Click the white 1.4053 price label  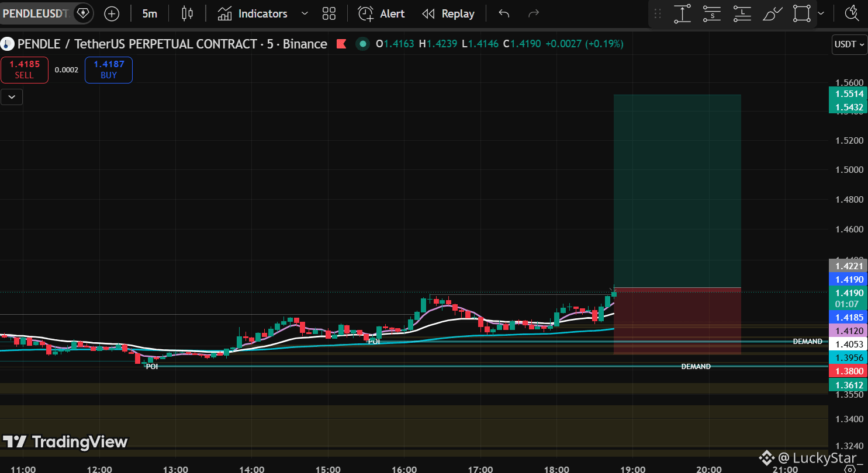[849, 345]
